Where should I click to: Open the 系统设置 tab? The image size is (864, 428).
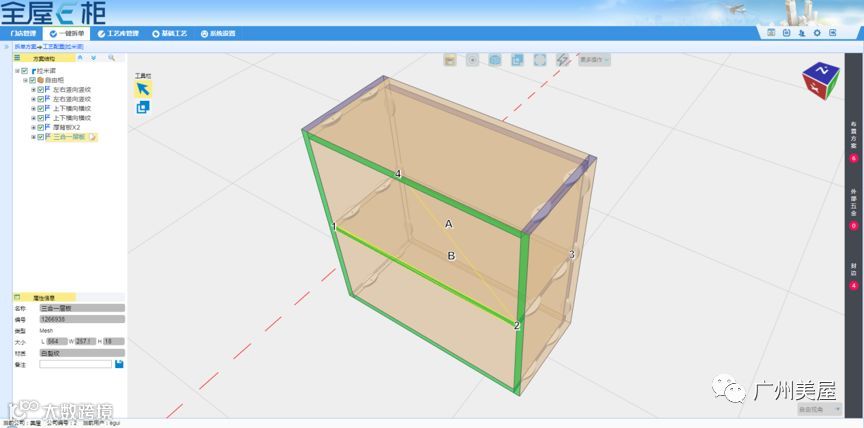(218, 34)
